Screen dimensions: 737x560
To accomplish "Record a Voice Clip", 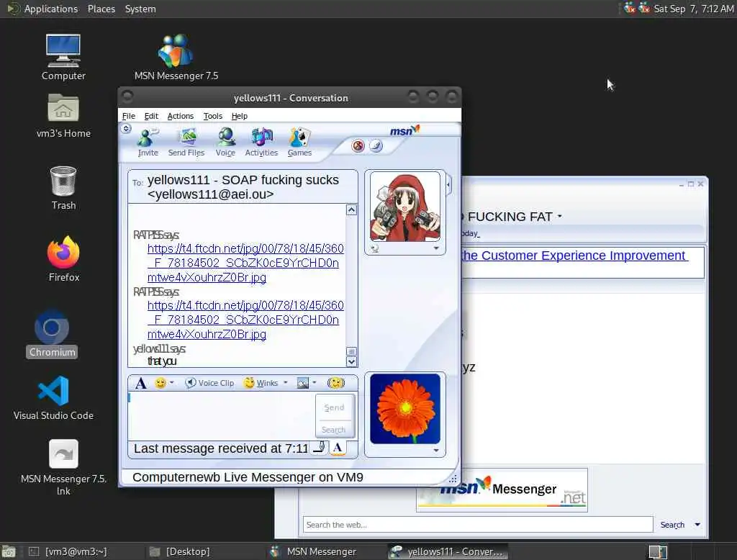I will click(209, 383).
